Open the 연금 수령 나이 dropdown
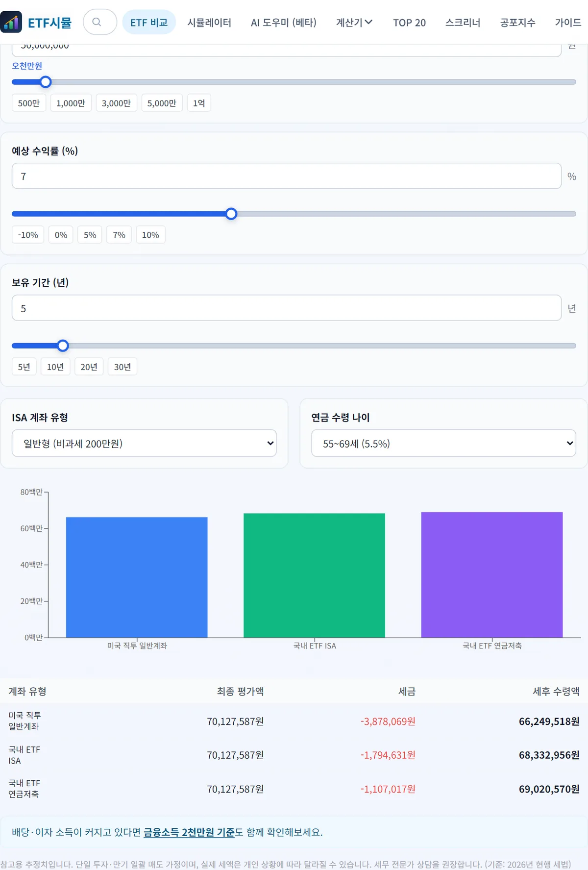 click(443, 443)
